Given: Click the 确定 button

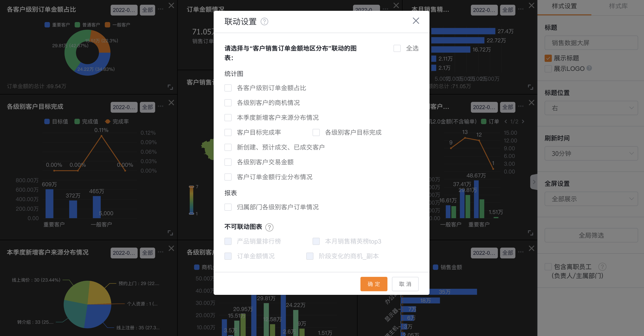Looking at the screenshot, I should [x=373, y=284].
